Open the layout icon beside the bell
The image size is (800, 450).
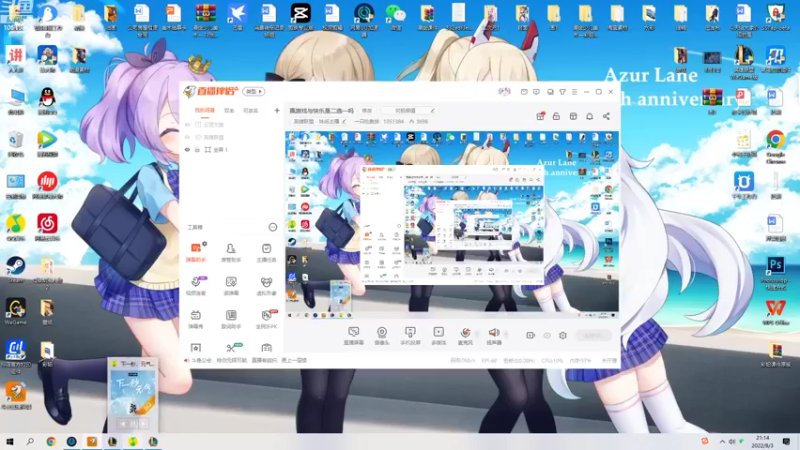click(573, 116)
